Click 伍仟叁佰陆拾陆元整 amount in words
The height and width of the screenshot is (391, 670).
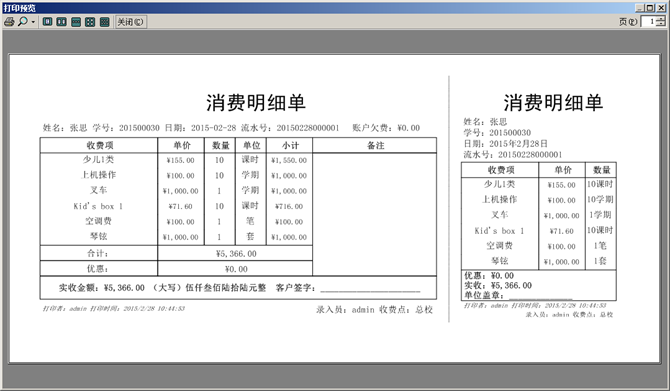click(226, 288)
